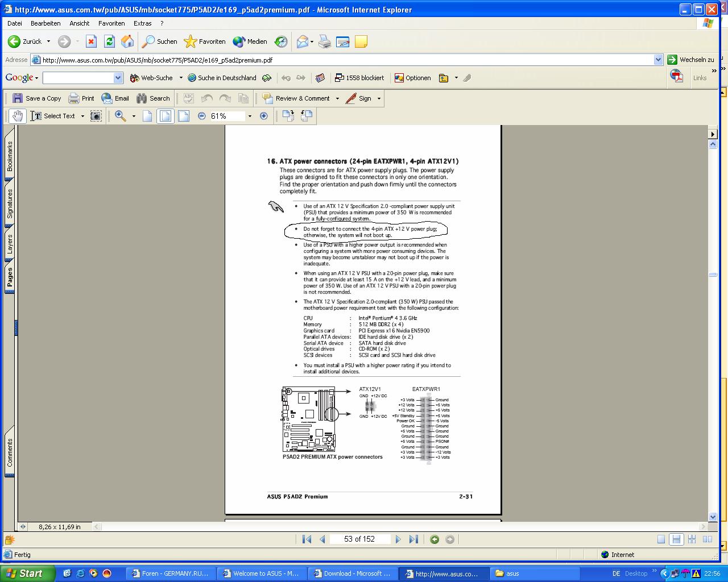728x582 pixels.
Task: Click the browser stop button
Action: 91,41
